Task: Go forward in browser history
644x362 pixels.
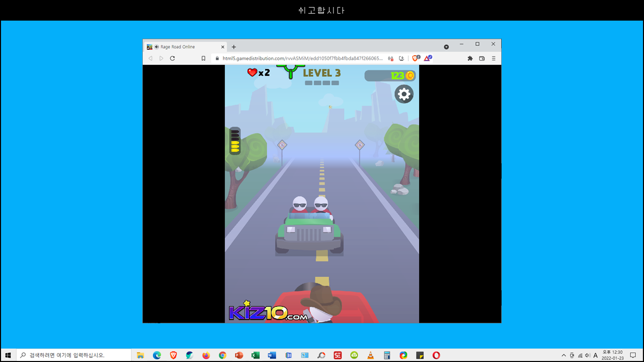Action: 161,58
